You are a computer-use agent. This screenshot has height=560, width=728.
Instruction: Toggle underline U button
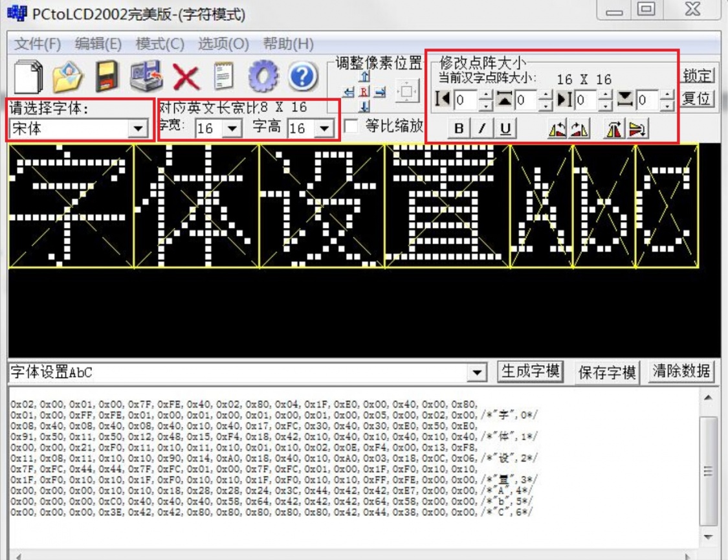click(505, 129)
